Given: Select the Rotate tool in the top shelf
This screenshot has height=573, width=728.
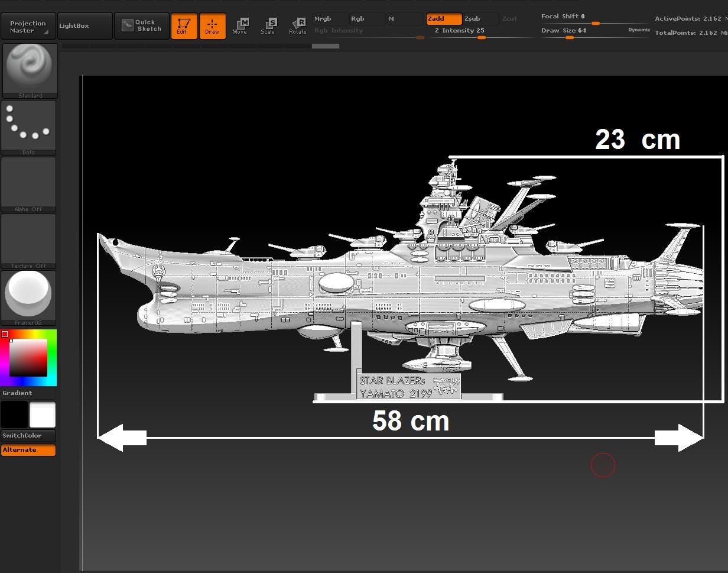Looking at the screenshot, I should pyautogui.click(x=298, y=25).
